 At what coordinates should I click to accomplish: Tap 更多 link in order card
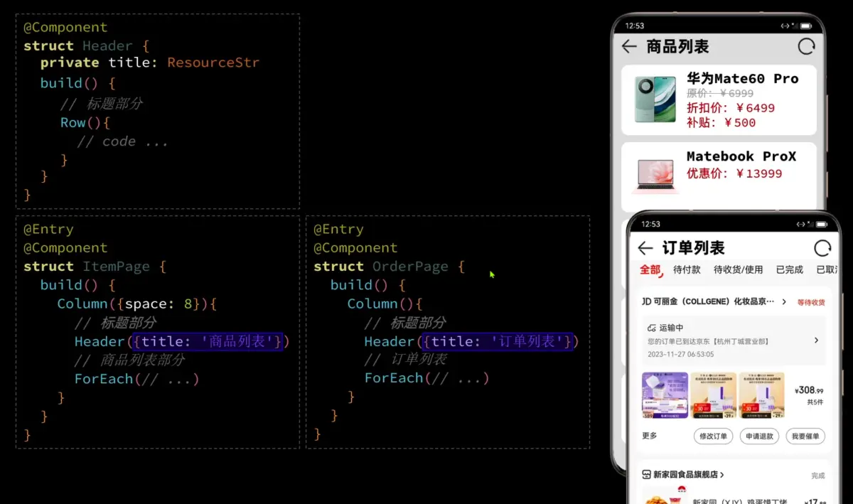650,436
